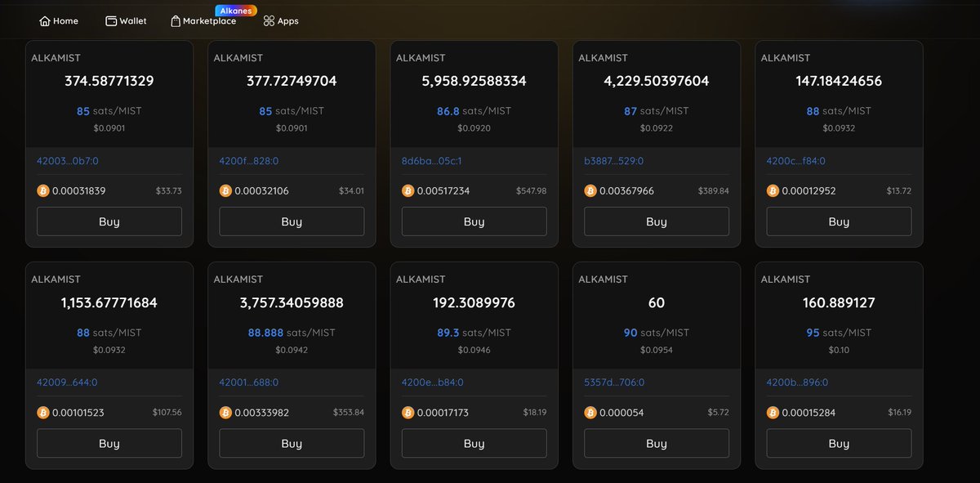Open transaction link b3887...529:0

[x=614, y=161]
